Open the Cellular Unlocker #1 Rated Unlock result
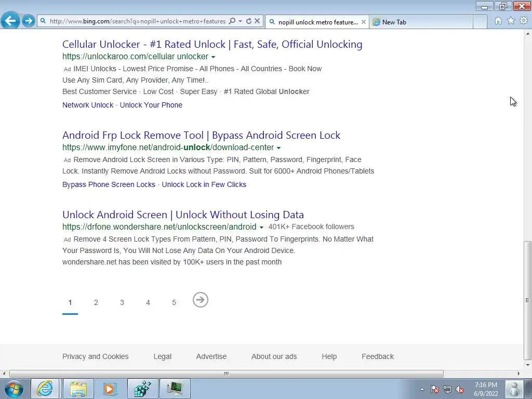 pos(212,44)
